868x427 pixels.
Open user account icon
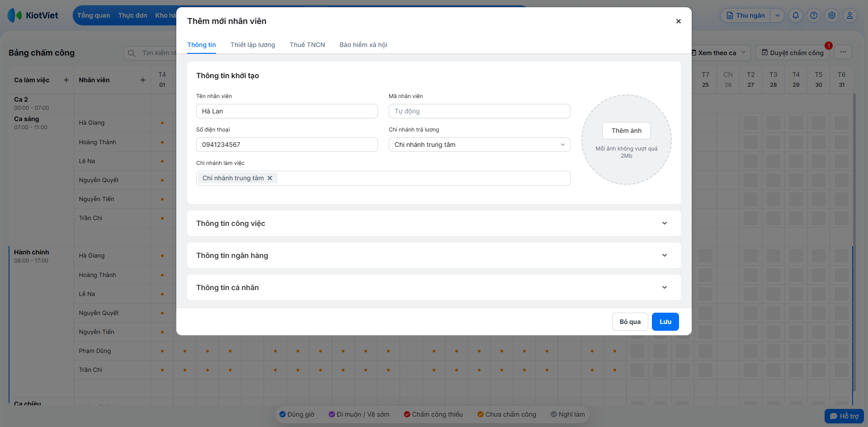tap(850, 15)
